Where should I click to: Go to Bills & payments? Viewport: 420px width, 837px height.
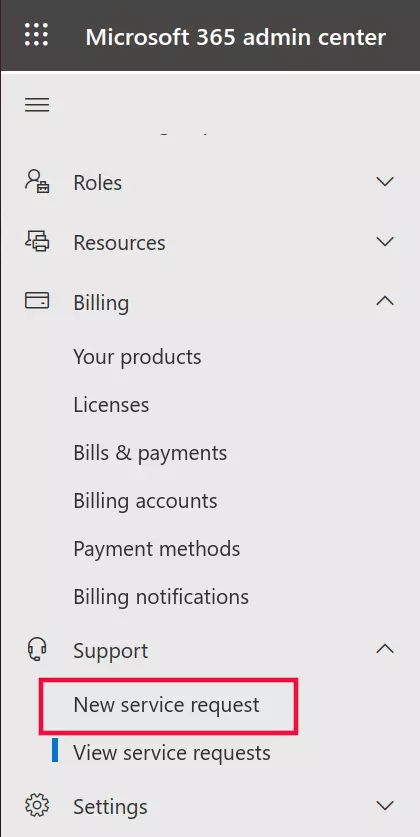pyautogui.click(x=150, y=453)
